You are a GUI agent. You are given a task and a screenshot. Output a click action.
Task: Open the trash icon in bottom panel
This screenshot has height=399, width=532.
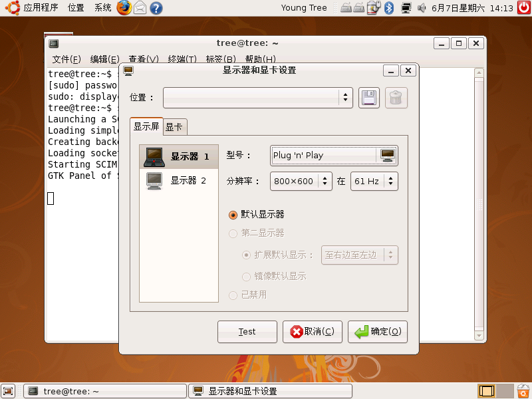click(524, 391)
